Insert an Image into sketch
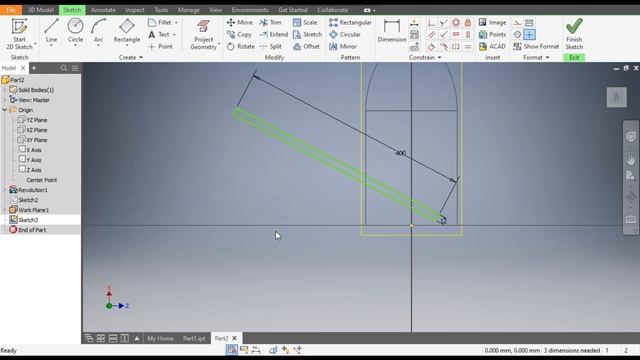This screenshot has height=360, width=640. [492, 22]
